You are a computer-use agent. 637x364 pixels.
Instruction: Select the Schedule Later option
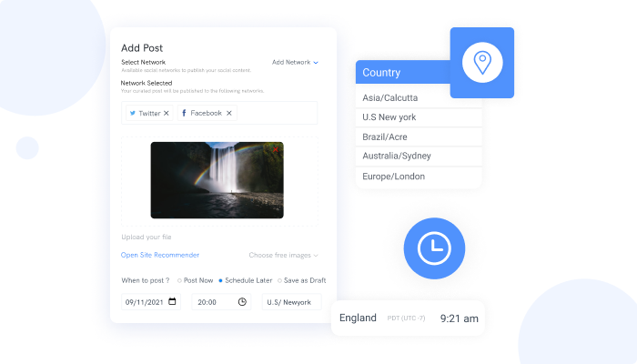246,280
